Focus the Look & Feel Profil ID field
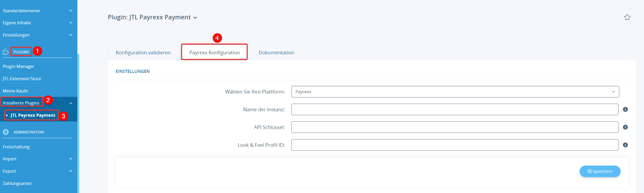This screenshot has width=644, height=193. click(455, 145)
